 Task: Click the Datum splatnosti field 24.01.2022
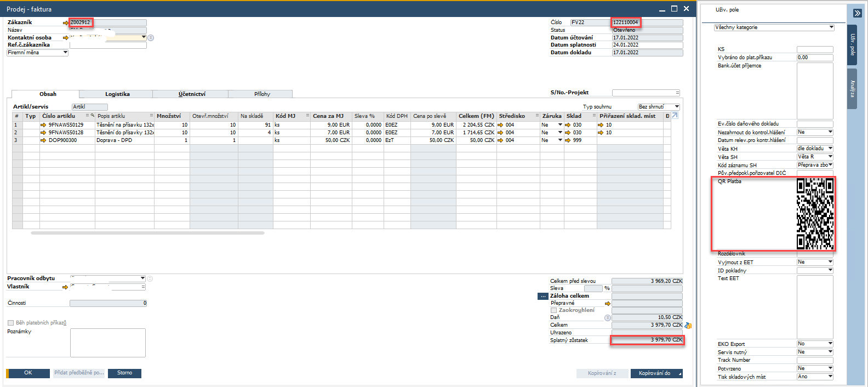(x=647, y=45)
